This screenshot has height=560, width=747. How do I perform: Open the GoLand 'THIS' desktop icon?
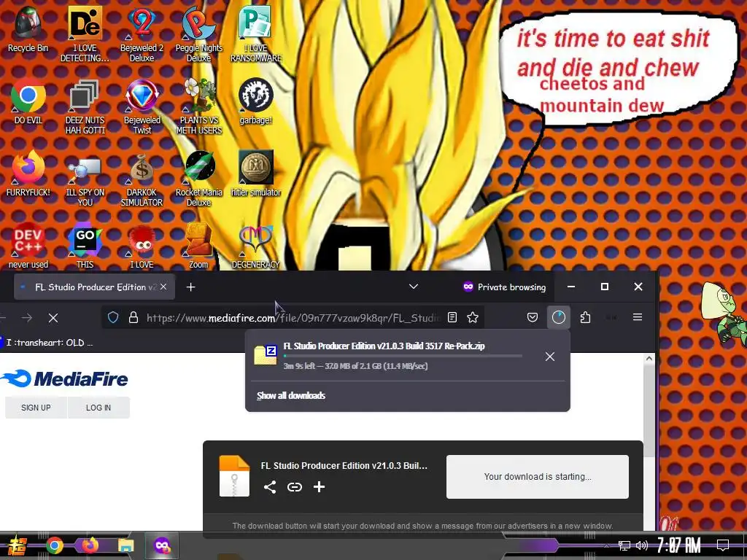(x=85, y=246)
